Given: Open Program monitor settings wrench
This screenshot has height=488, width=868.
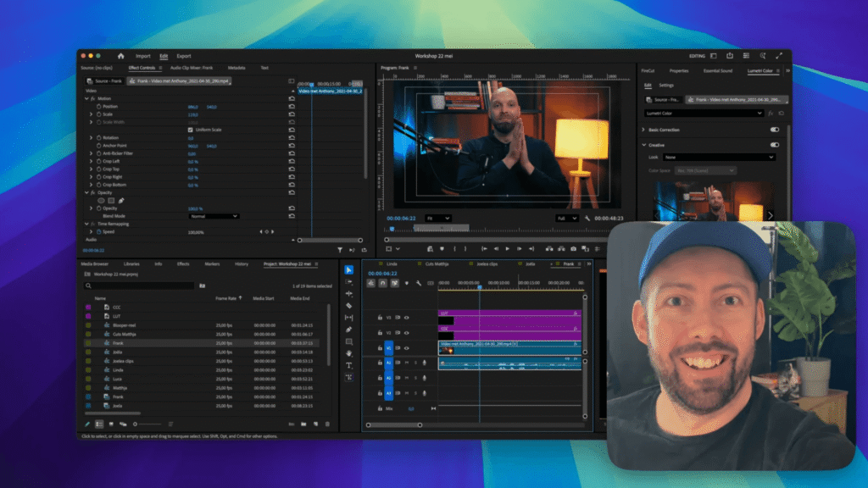Looking at the screenshot, I should [x=587, y=219].
